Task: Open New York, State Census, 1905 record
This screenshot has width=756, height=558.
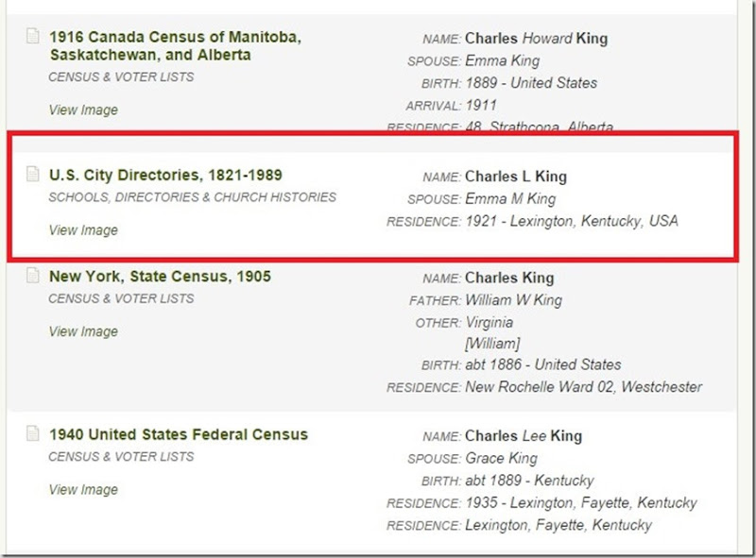Action: 160,277
